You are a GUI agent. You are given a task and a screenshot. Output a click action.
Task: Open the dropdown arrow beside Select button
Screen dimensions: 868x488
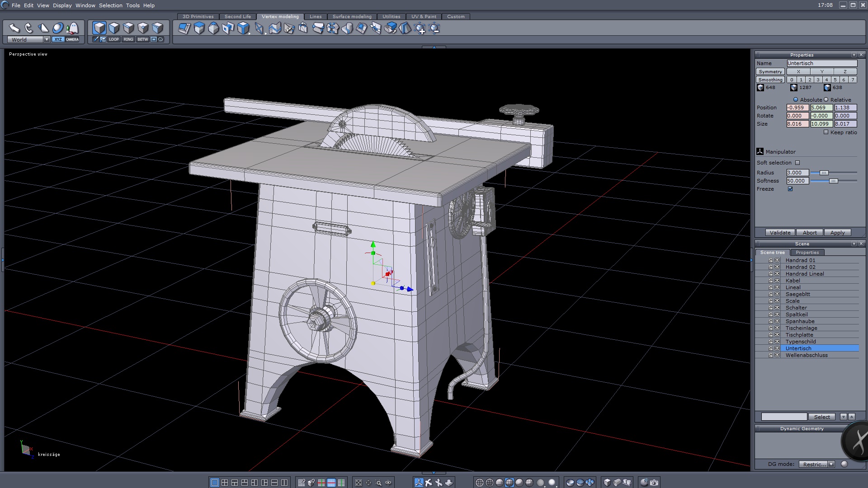coord(843,417)
